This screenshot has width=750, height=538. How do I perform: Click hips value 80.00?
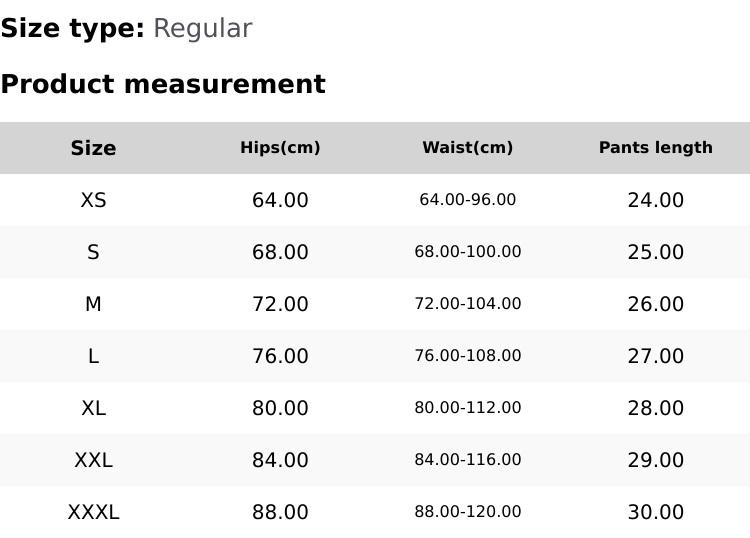280,408
